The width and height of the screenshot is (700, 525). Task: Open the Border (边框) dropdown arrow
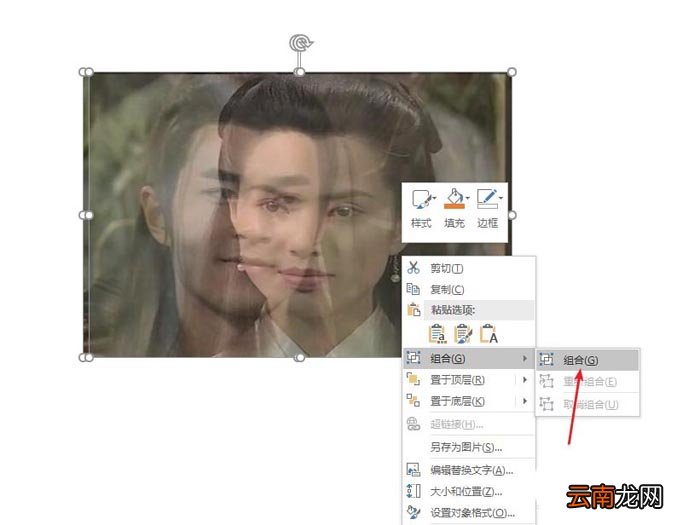tap(500, 198)
